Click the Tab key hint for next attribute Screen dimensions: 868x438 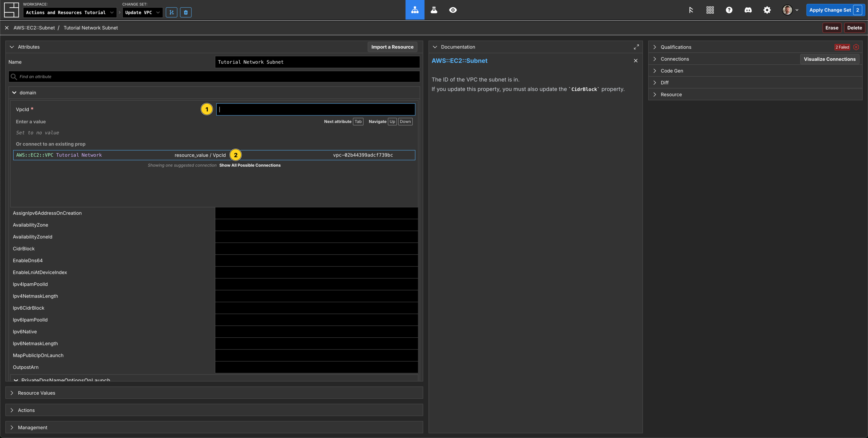click(358, 122)
